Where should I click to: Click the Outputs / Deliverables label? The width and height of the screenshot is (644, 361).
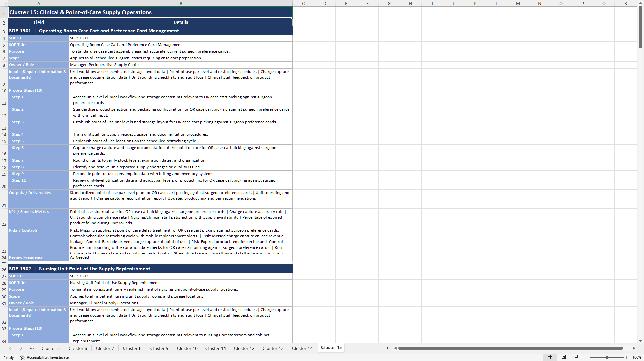coord(30,193)
